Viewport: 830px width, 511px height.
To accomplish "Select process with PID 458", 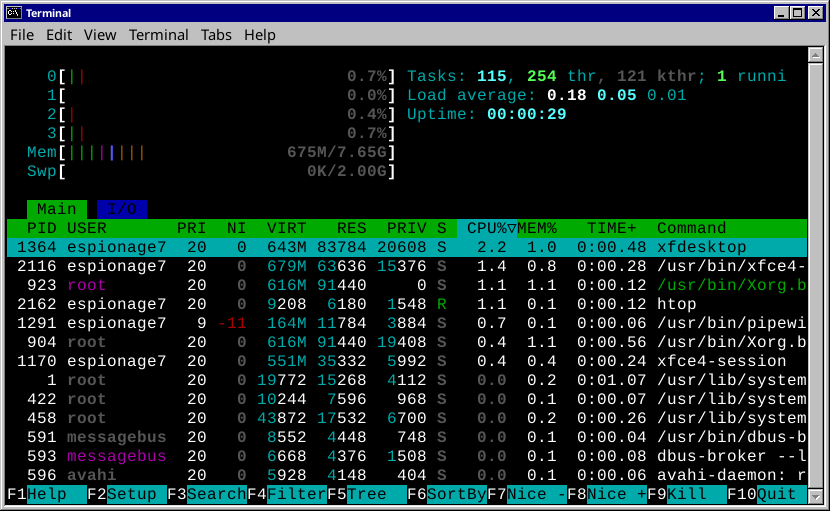I will pos(407,418).
